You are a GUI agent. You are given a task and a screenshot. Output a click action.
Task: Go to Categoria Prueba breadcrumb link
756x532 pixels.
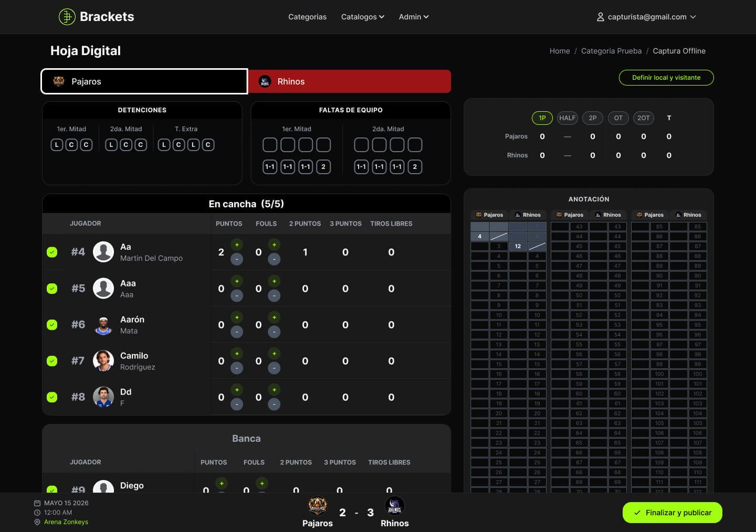pyautogui.click(x=611, y=51)
